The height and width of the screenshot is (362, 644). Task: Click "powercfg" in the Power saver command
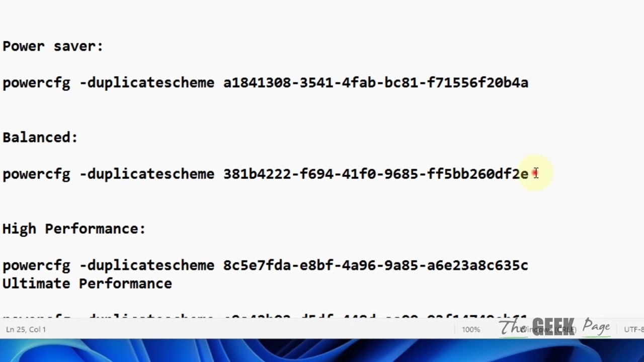coord(36,83)
